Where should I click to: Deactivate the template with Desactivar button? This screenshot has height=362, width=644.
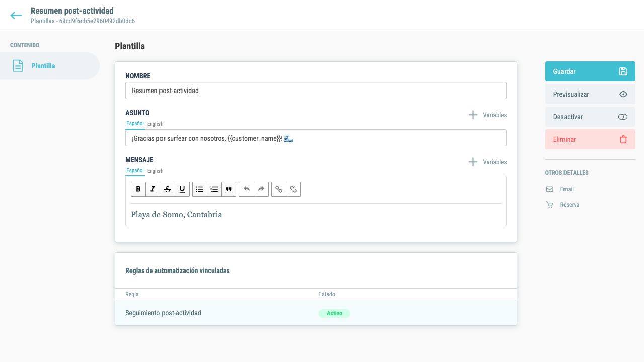(590, 117)
